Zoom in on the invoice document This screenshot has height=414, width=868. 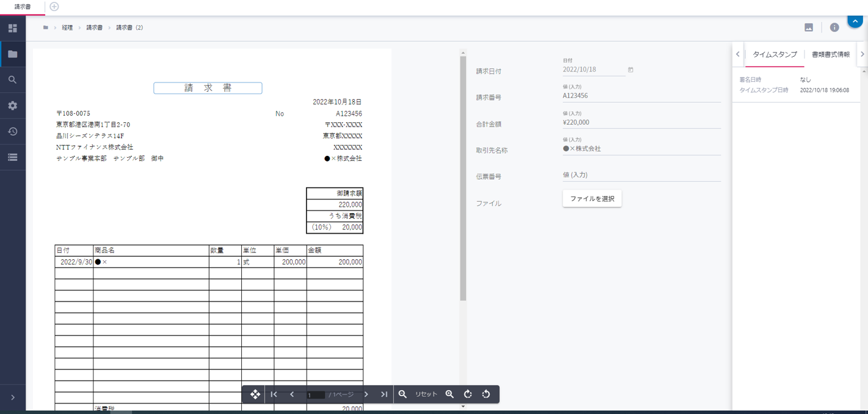(x=450, y=394)
